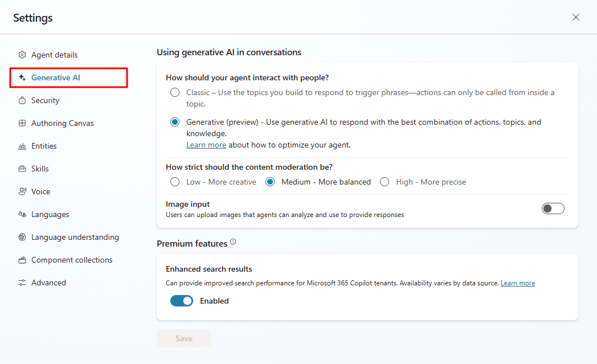The image size is (597, 364).
Task: Click the Premium features info icon
Action: [233, 242]
